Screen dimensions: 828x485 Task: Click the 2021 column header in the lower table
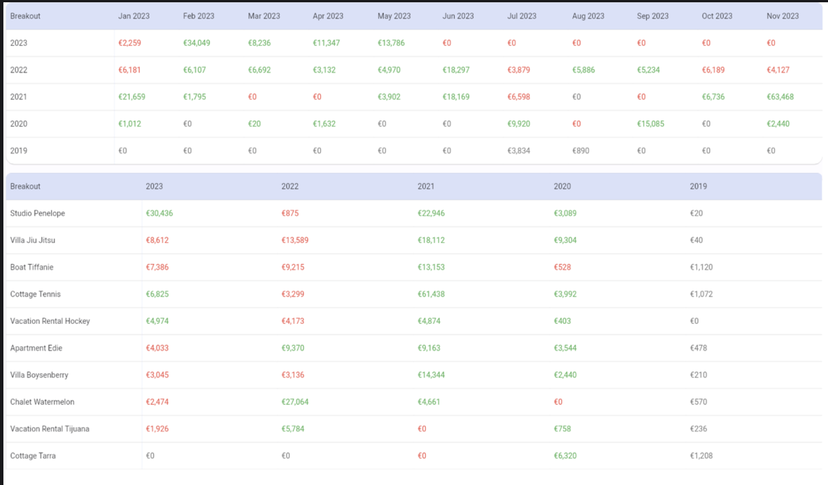426,186
